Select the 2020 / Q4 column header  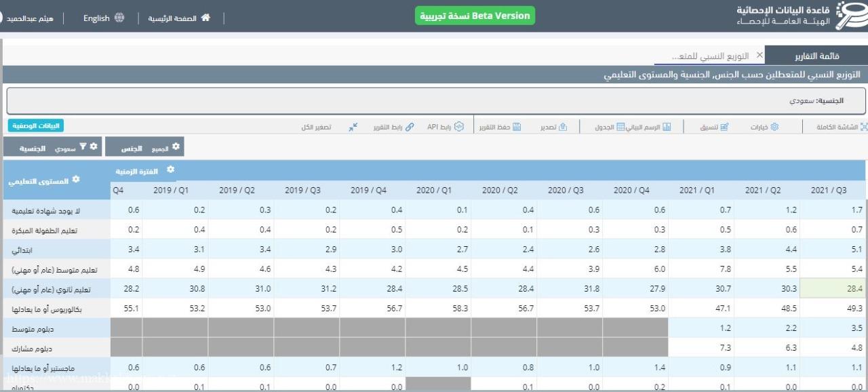click(x=632, y=191)
